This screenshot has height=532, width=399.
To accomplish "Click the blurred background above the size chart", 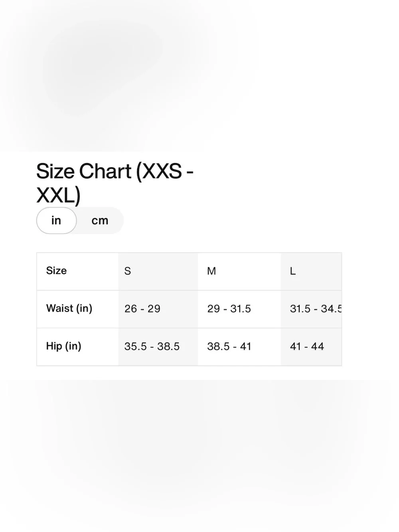I will pyautogui.click(x=199, y=76).
